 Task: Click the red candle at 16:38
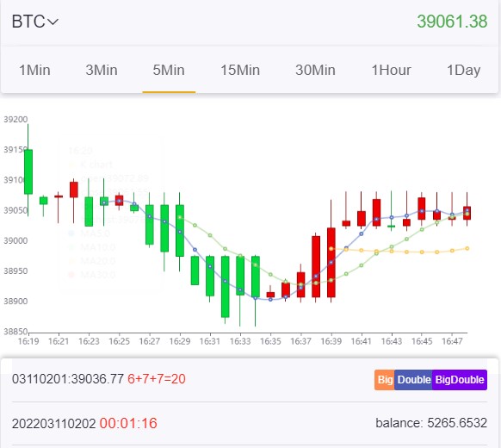tap(316, 266)
